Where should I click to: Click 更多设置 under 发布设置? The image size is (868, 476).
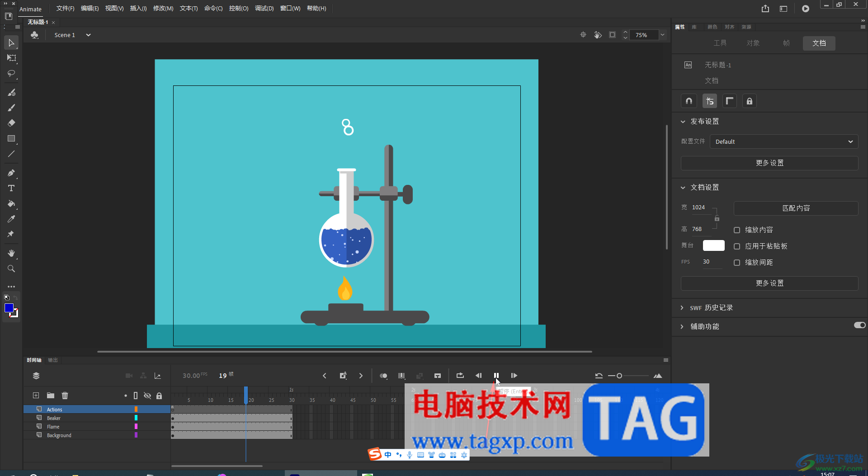point(769,163)
